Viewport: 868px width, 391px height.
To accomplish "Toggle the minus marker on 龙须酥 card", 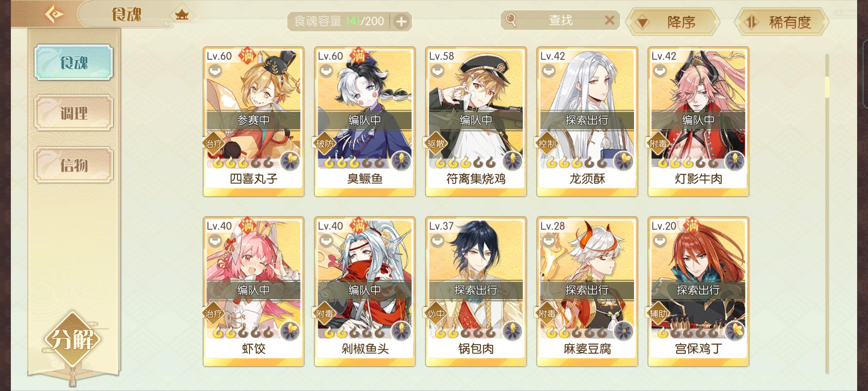I will coord(549,70).
